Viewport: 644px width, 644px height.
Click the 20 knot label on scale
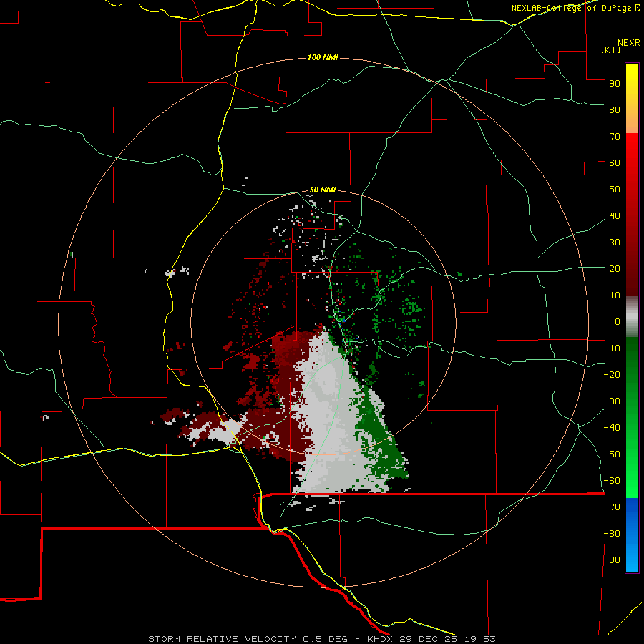tap(615, 268)
